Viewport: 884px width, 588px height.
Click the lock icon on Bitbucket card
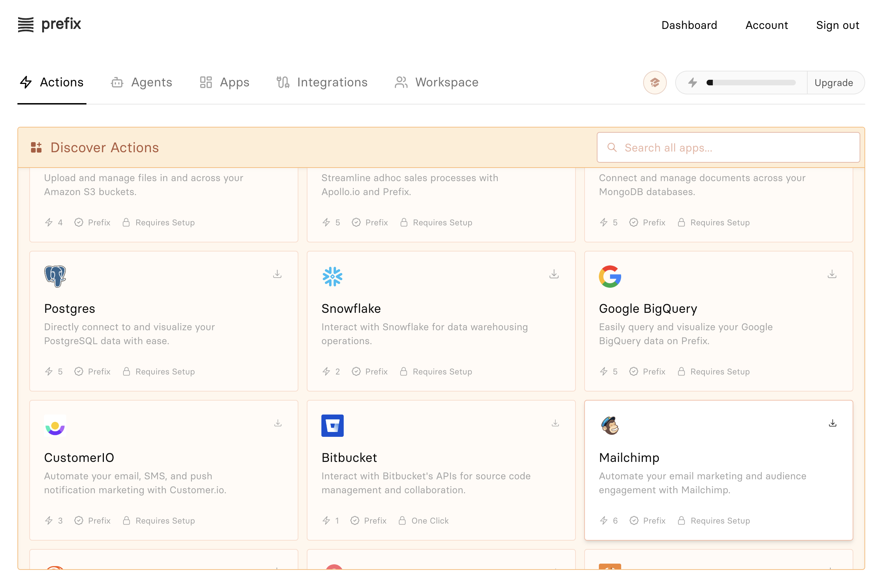pos(402,520)
